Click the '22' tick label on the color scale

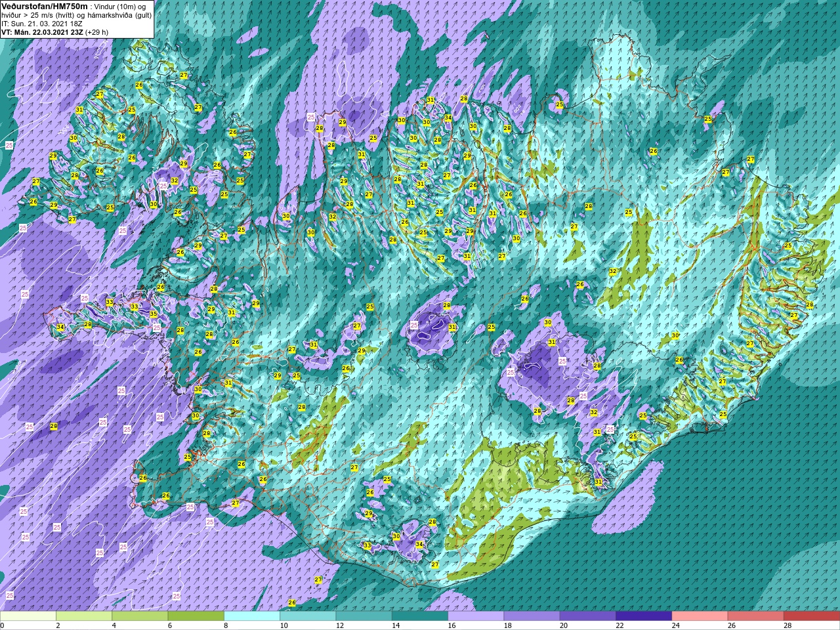click(x=621, y=625)
